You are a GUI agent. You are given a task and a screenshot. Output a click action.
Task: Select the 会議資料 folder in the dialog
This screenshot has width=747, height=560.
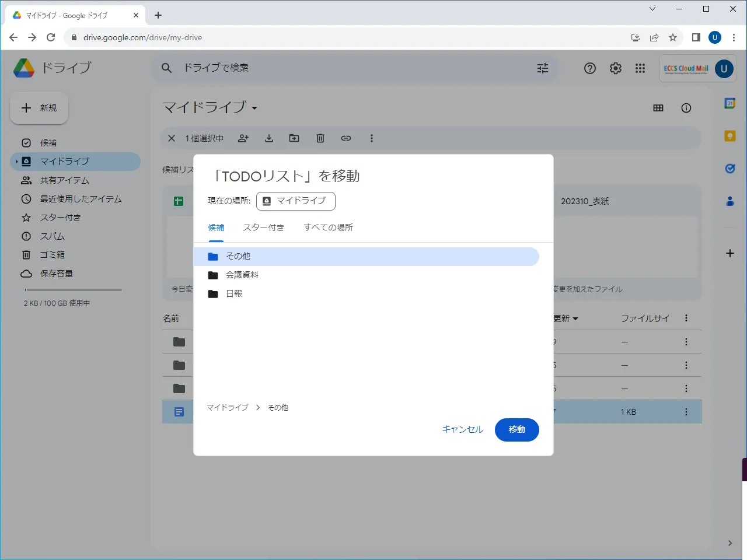click(242, 275)
